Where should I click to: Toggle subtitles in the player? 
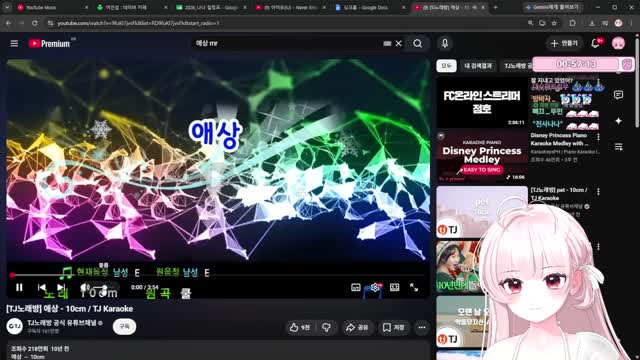[x=356, y=287]
